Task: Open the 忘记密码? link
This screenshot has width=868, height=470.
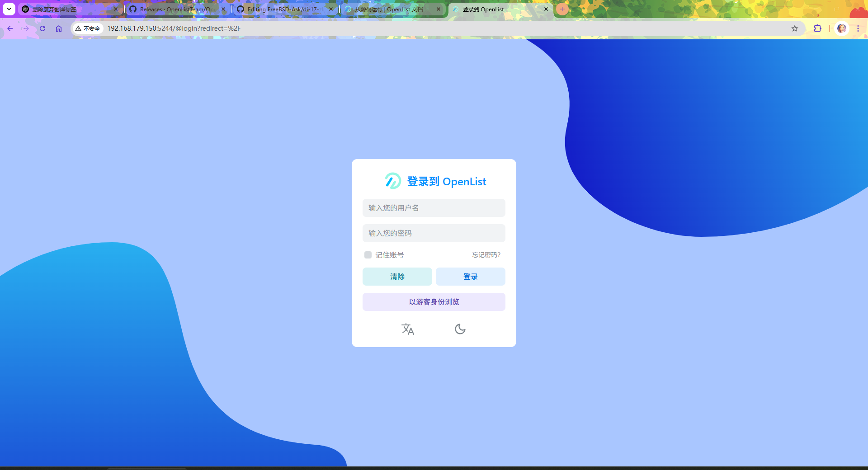Action: 486,255
